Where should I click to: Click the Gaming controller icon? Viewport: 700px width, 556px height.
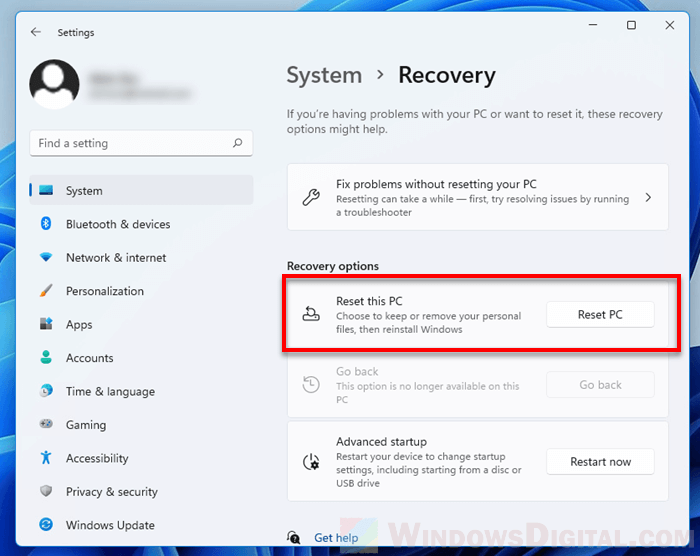point(46,424)
